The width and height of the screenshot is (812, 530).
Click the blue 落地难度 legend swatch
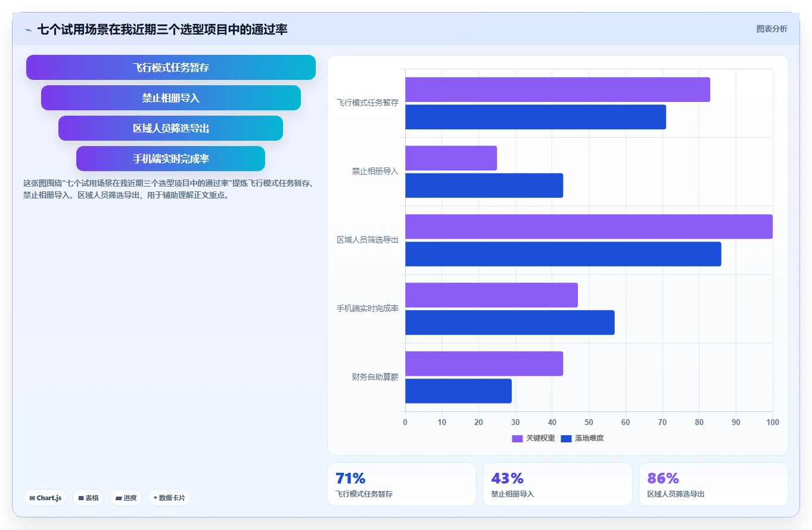[566, 438]
